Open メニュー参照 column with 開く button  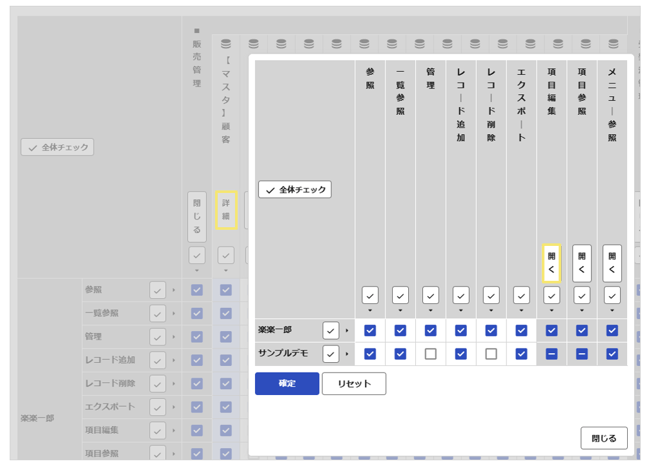[612, 263]
